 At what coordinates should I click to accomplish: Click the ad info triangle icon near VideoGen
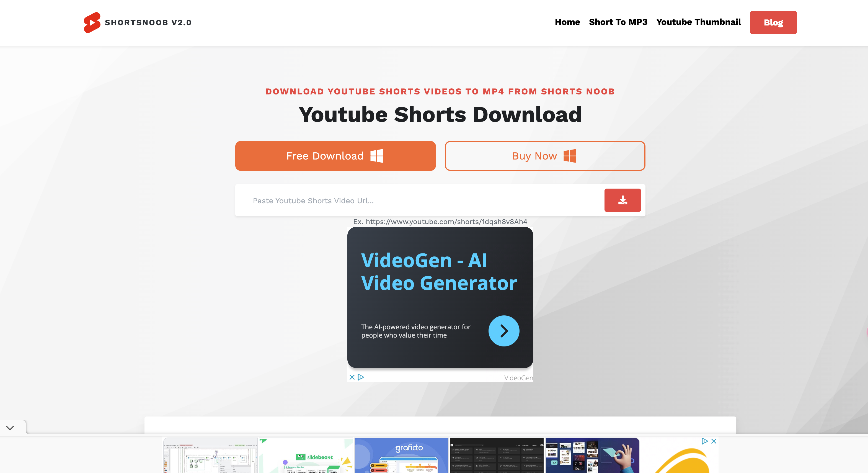[x=361, y=376]
